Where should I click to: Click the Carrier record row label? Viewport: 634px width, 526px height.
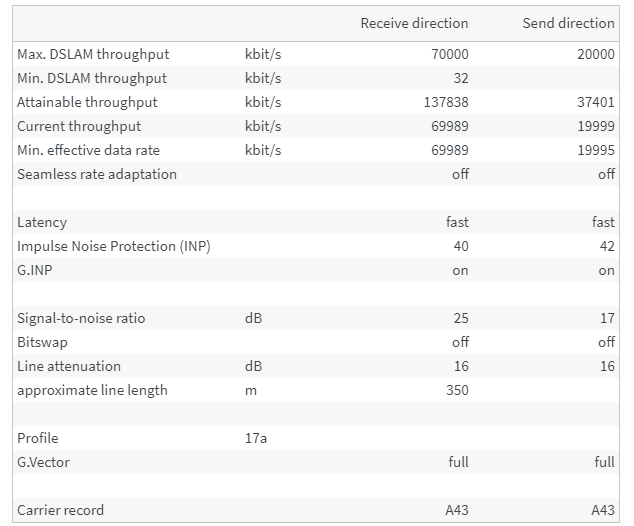pos(61,510)
